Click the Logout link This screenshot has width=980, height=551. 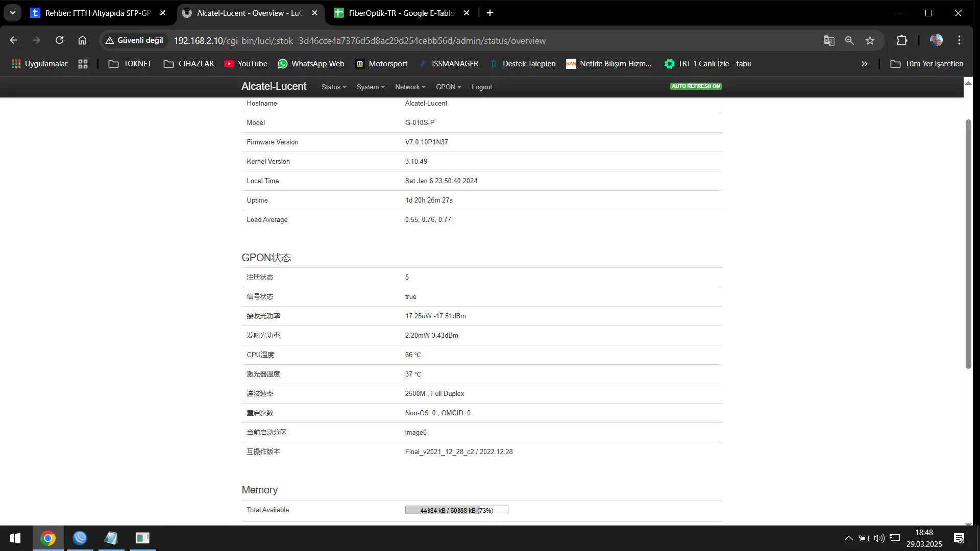[x=482, y=87]
